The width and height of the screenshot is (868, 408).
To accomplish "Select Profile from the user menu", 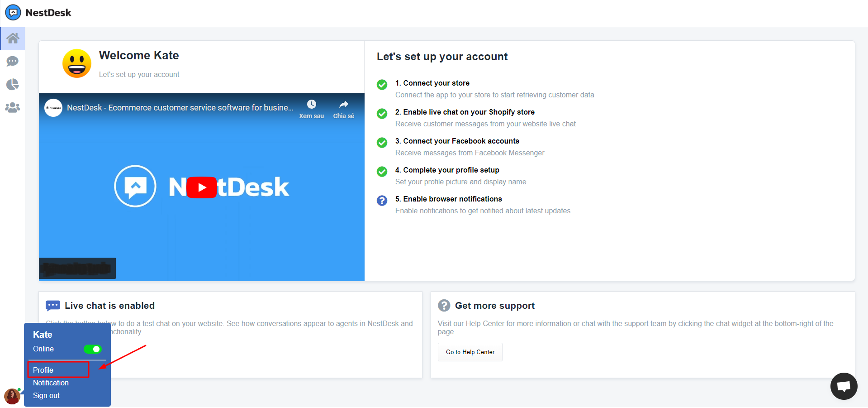I will [43, 370].
